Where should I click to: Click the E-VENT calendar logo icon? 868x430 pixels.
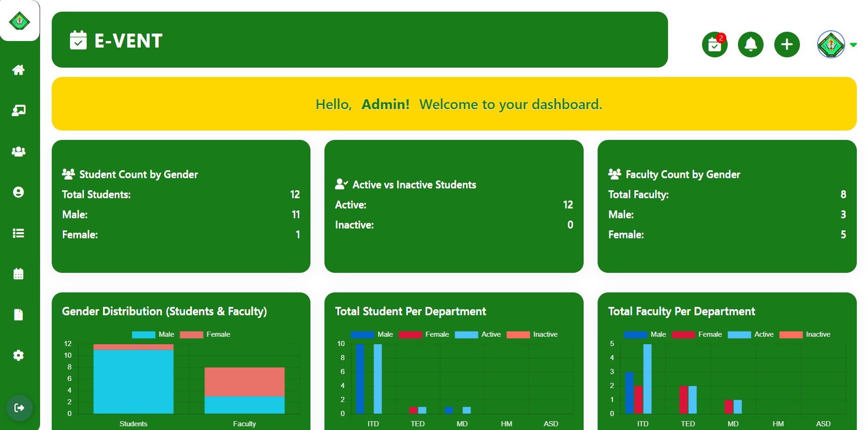point(78,40)
